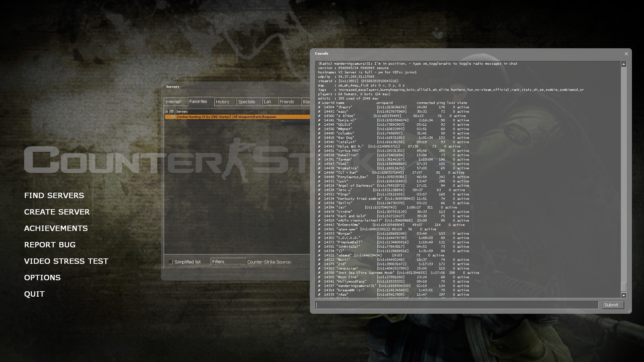Sort servers by password lock column
This screenshot has height=362, width=644.
[166, 111]
